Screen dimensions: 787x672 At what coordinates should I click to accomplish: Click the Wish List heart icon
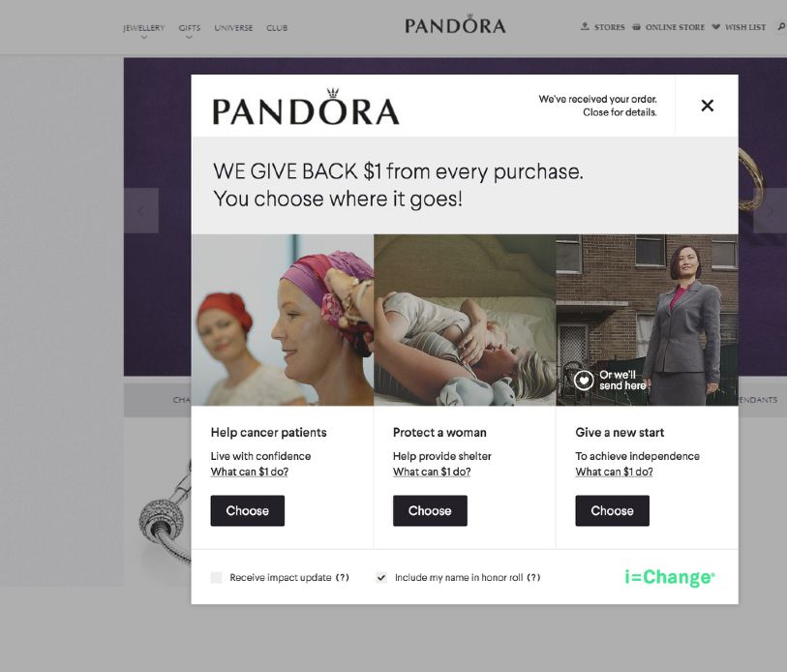click(715, 26)
